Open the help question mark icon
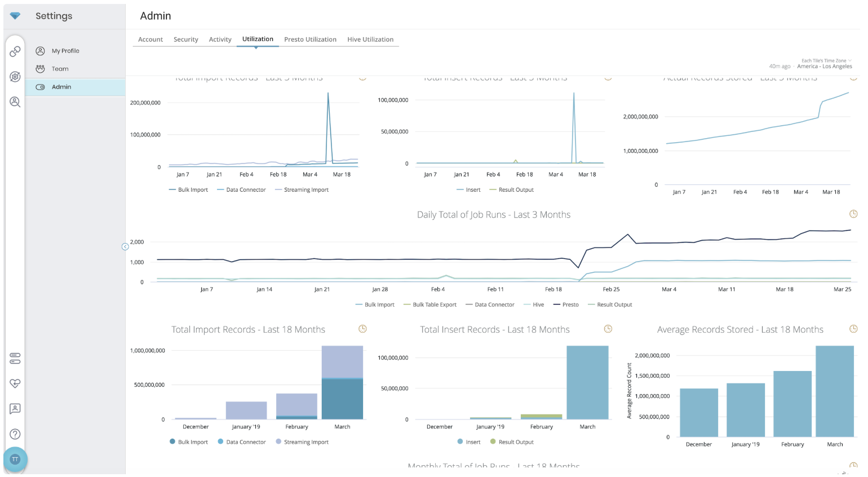 15,434
